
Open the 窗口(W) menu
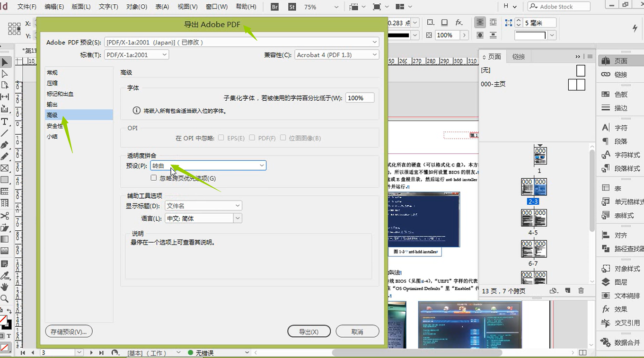pos(217,7)
